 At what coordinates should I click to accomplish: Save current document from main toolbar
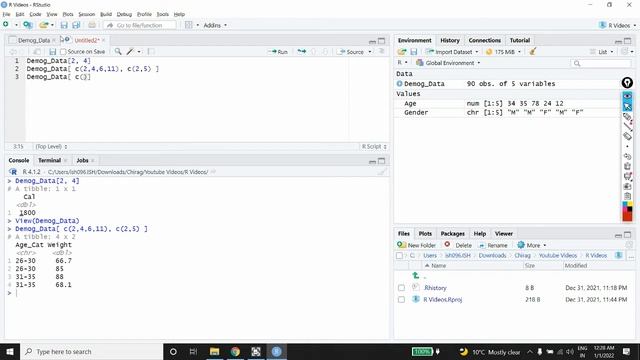click(64, 25)
